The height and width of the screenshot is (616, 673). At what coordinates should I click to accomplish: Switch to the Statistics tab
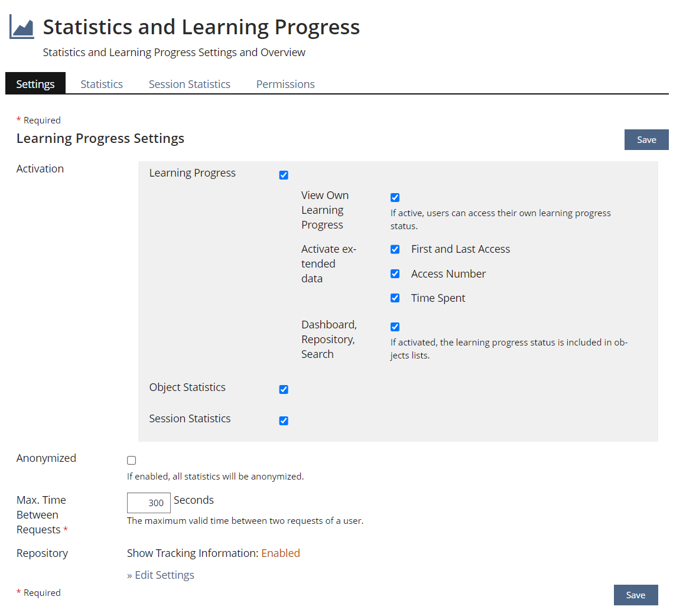coord(102,84)
